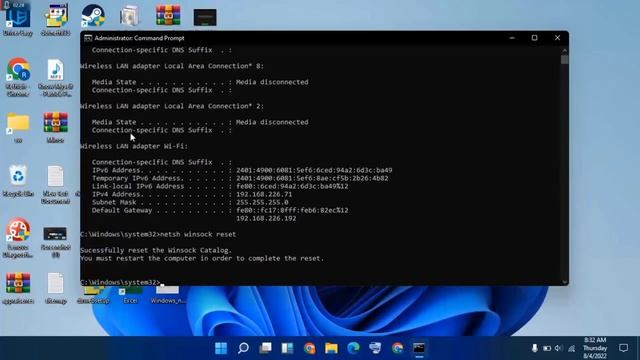The image size is (640, 360).
Task: Select the Excel shortcut below Command Prompt window
Action: (x=130, y=295)
